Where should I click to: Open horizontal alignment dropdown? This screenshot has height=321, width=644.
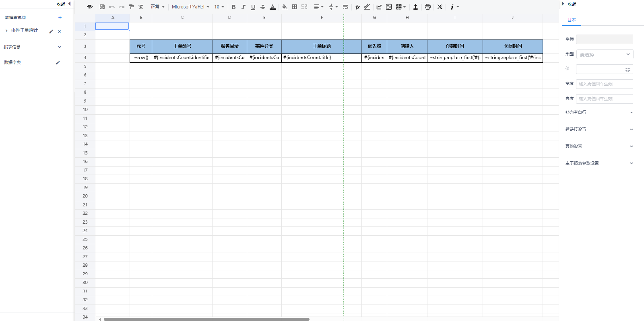pos(319,7)
